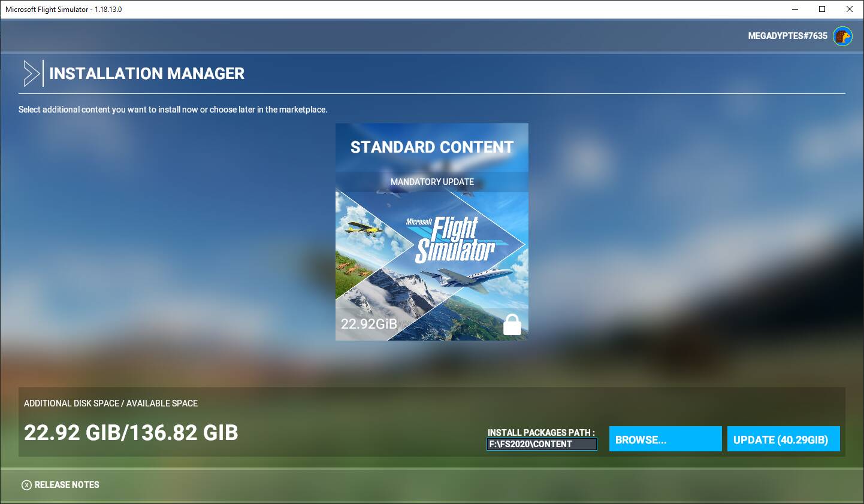This screenshot has width=864, height=504.
Task: Click the MEGADYPTES#7635 gamertag
Action: coord(787,36)
